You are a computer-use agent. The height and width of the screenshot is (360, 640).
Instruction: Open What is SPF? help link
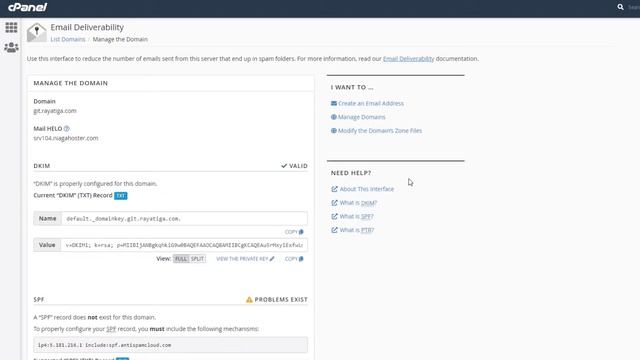(x=352, y=216)
